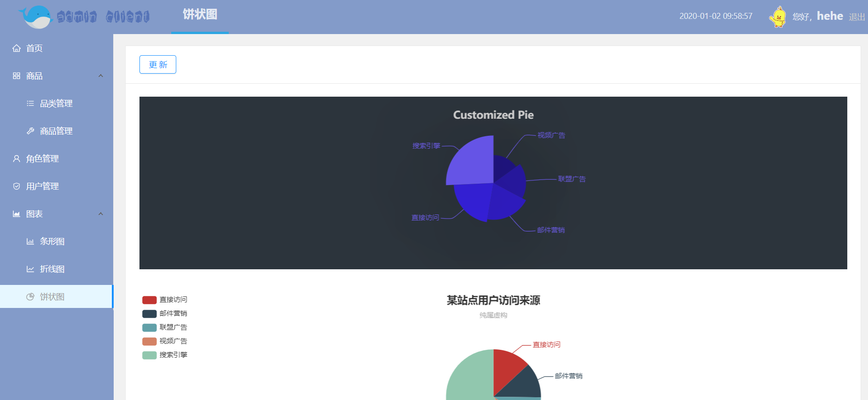Image resolution: width=868 pixels, height=400 pixels.
Task: Toggle 视频广告 orange legend swatch
Action: coord(150,342)
